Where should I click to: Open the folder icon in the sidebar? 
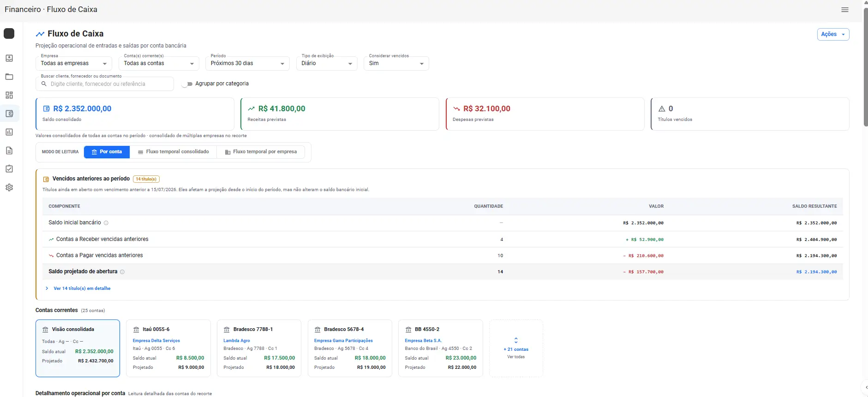coord(9,77)
